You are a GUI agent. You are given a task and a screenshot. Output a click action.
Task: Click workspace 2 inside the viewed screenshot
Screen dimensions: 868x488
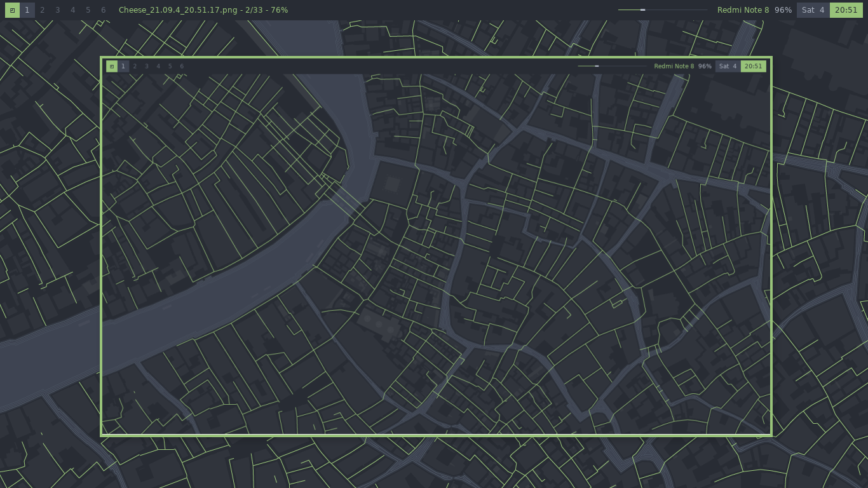pyautogui.click(x=135, y=66)
